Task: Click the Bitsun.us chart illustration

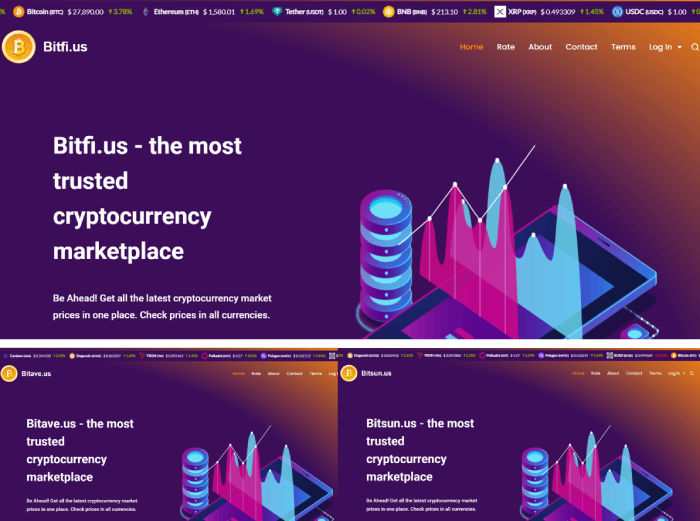Action: (x=597, y=473)
